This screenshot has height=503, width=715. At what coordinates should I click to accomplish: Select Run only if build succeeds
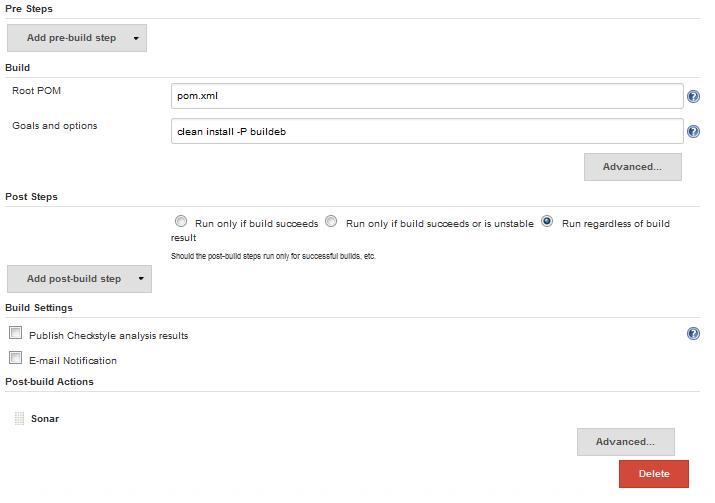click(181, 222)
